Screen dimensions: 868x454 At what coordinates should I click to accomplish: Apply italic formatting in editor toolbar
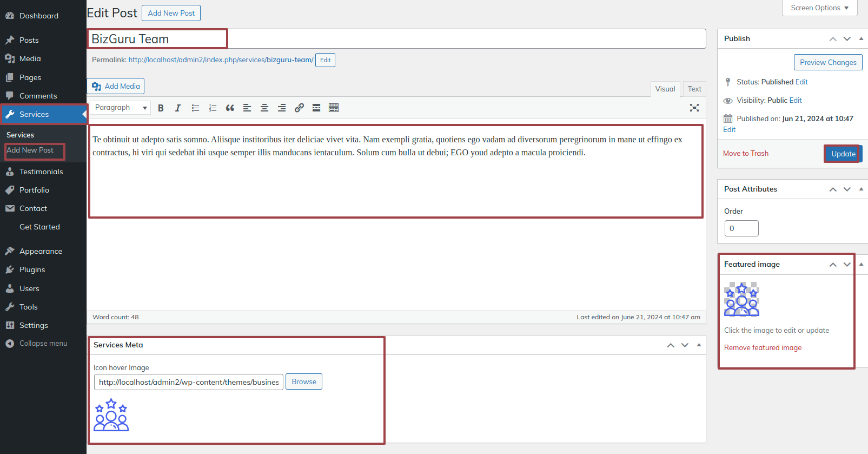click(x=177, y=108)
